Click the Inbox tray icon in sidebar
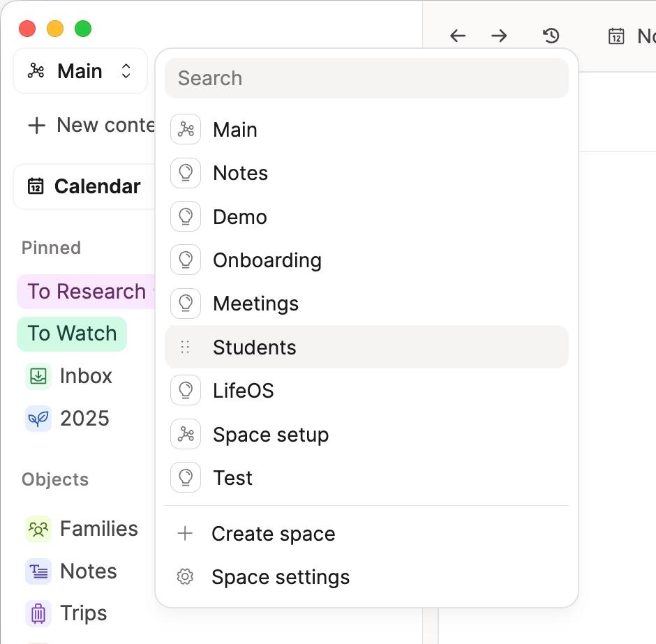 [x=38, y=376]
